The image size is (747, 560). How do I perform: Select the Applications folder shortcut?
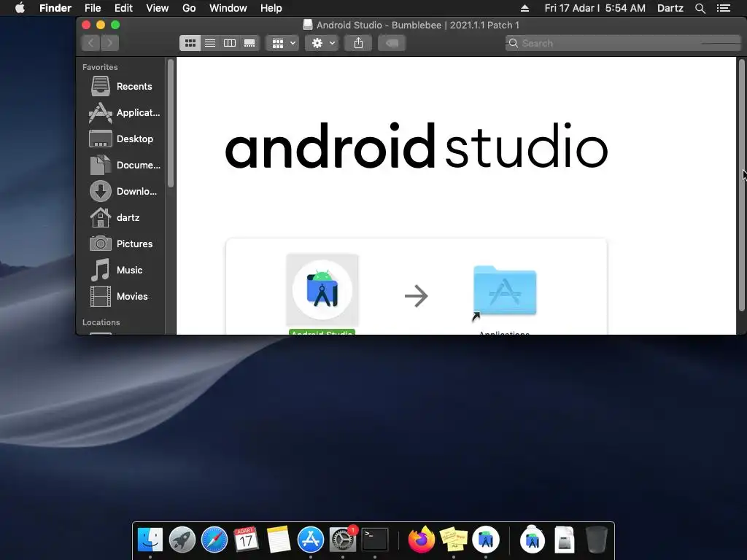505,290
